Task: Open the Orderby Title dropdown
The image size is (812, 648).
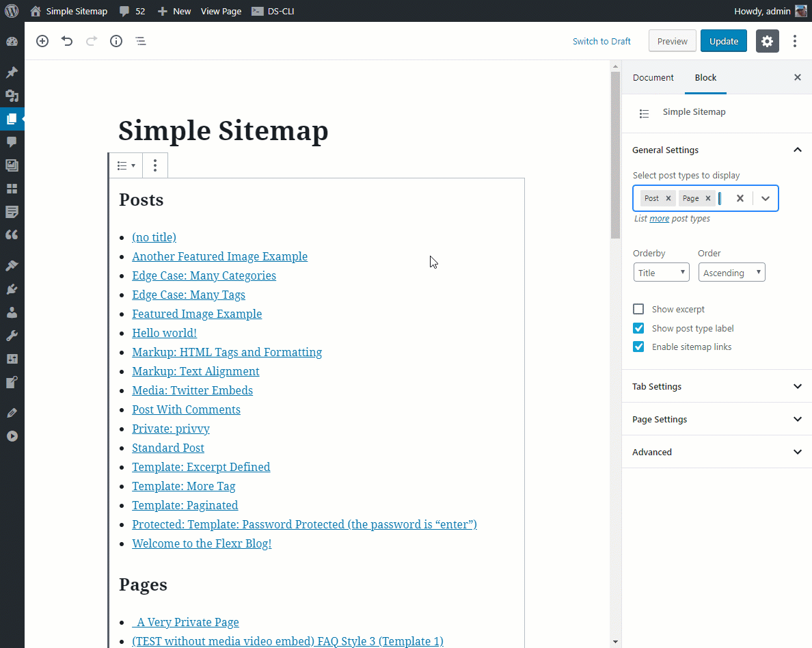Action: click(661, 273)
